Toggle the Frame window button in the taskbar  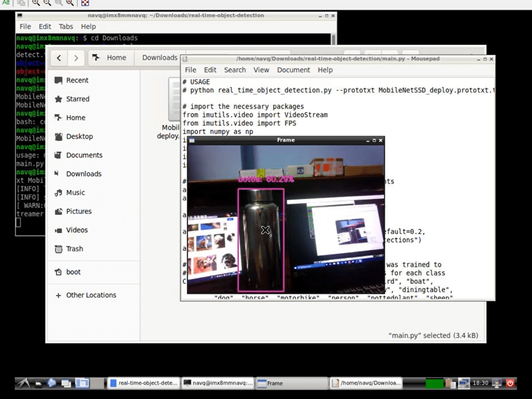pos(292,383)
